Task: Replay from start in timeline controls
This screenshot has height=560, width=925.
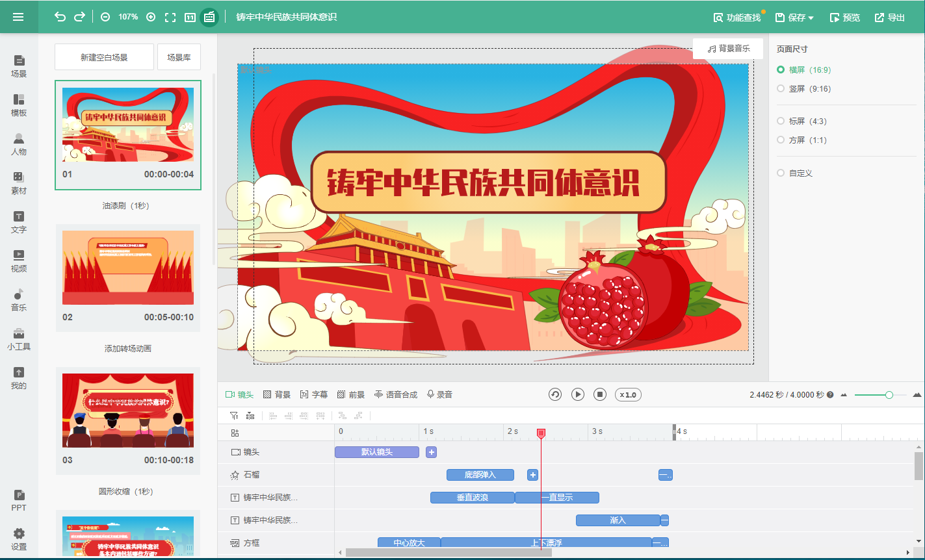Action: 555,394
